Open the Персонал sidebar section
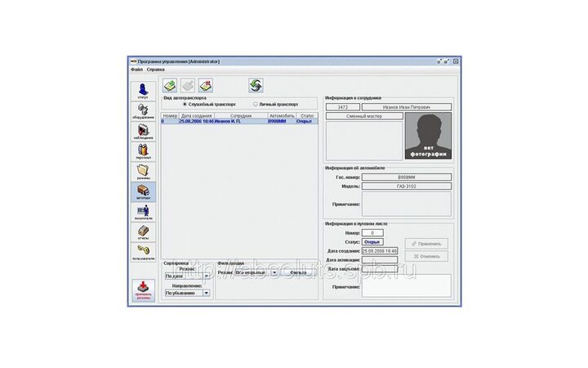588x368 pixels. click(x=143, y=151)
